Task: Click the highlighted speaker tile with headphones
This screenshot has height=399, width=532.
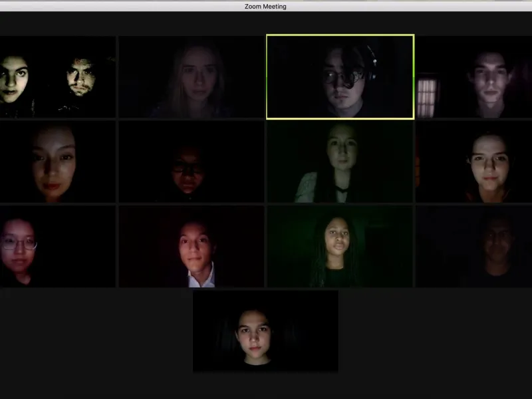Action: (x=340, y=76)
